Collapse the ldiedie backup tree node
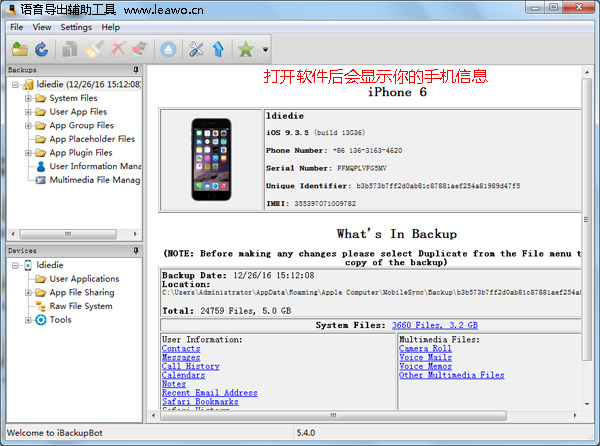Screen dimensions: 600x446 coord(15,85)
